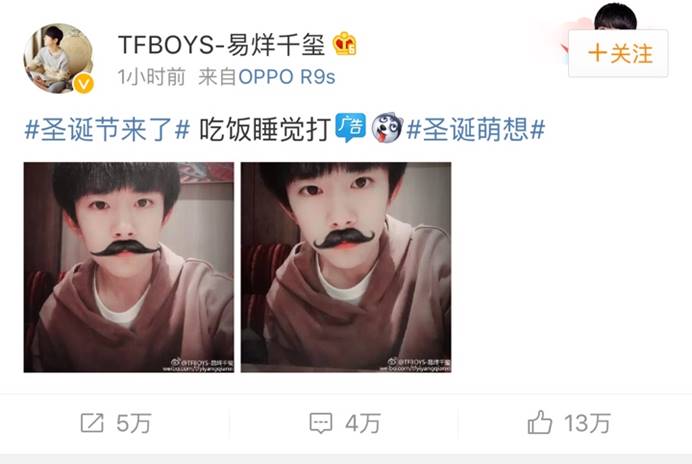Image resolution: width=692 pixels, height=464 pixels.
Task: Tap the husky dog emoji icon
Action: (387, 128)
